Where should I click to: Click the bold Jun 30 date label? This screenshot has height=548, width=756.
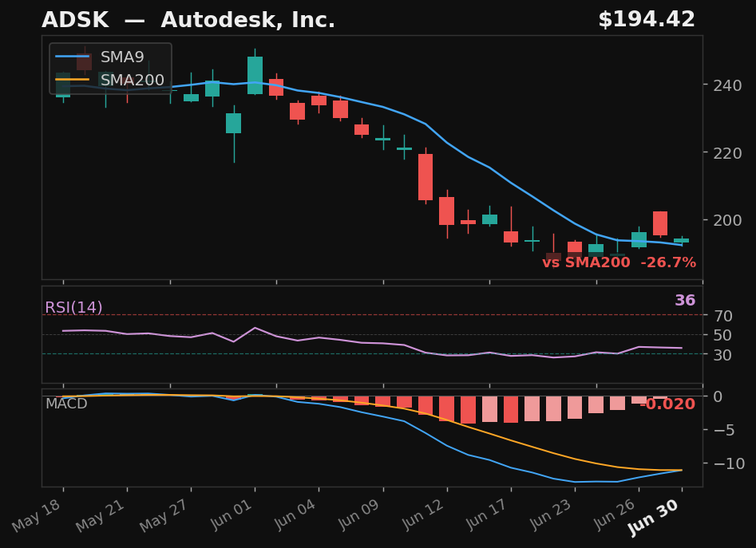coord(655,517)
